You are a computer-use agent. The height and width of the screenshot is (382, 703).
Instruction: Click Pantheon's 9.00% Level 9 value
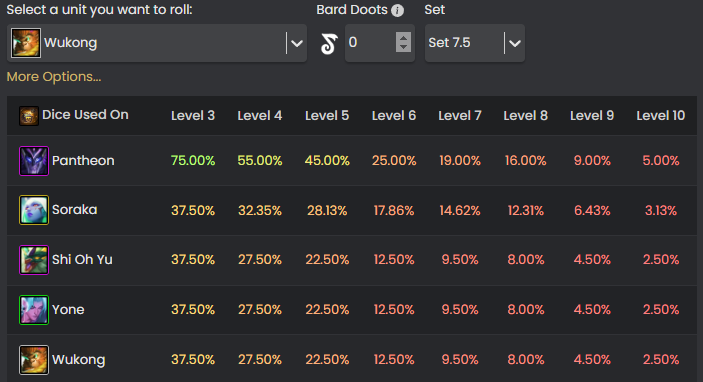click(592, 161)
